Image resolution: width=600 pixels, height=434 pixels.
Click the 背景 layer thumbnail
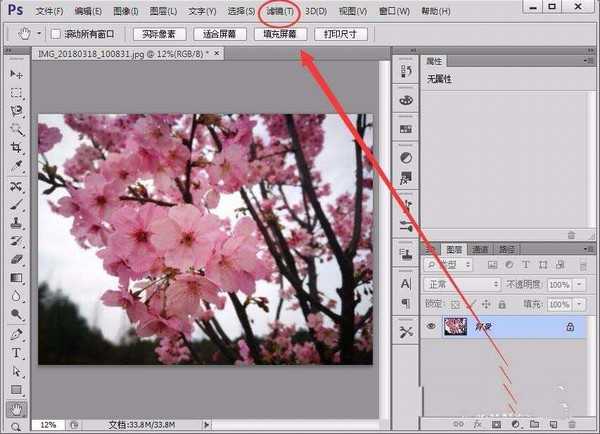pos(457,326)
